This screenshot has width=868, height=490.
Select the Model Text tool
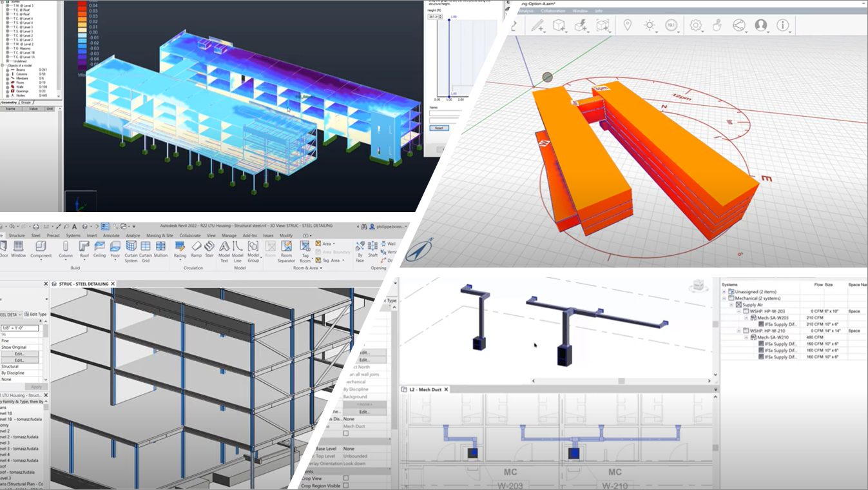tap(224, 252)
